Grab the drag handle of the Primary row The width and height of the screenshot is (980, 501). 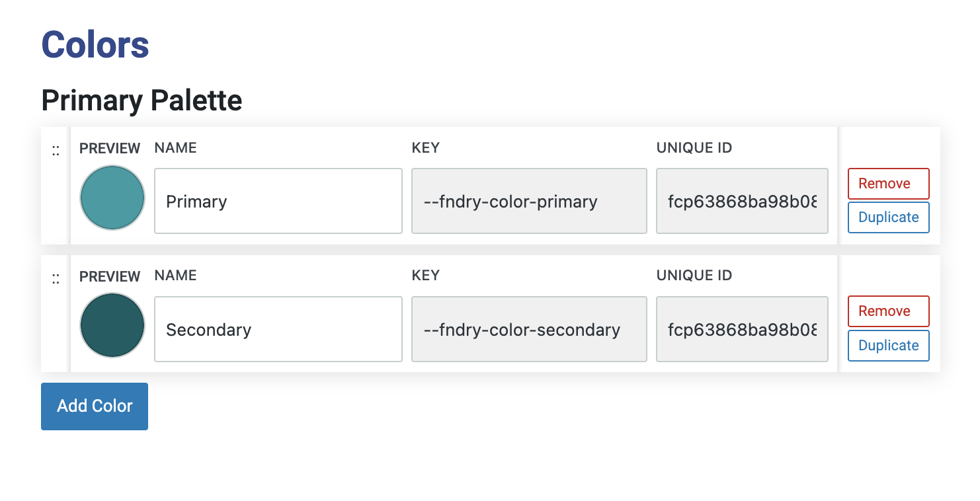(56, 151)
